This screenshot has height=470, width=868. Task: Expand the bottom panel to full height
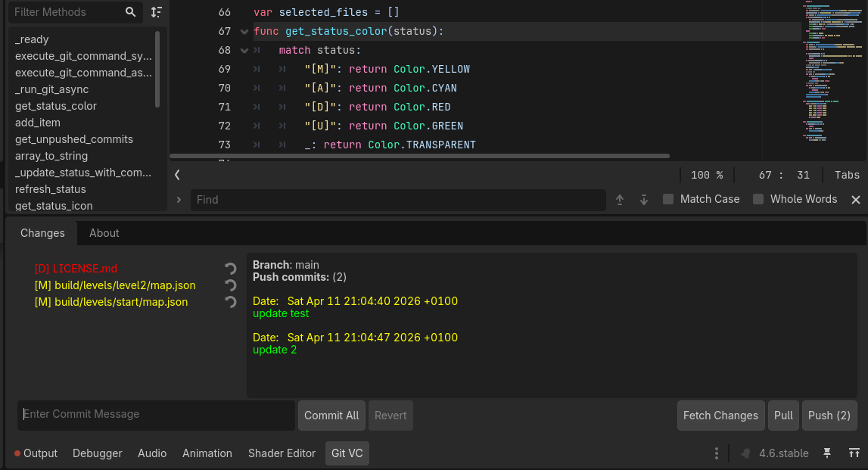(854, 453)
